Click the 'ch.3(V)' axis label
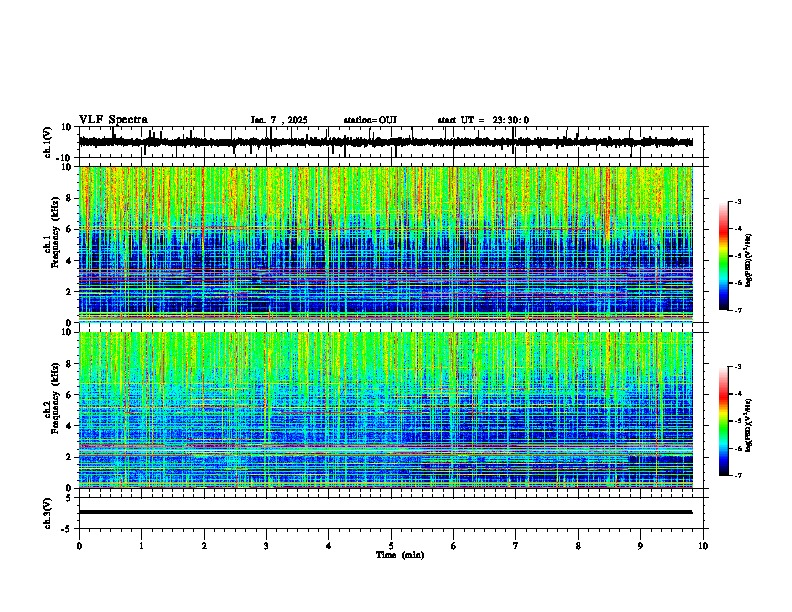This screenshot has height=612, width=792. pos(48,513)
